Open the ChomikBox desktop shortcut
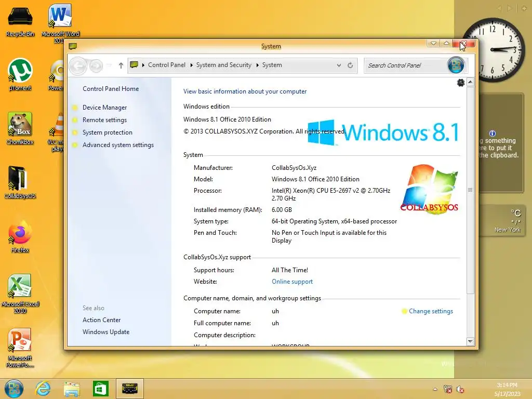532x399 pixels. click(x=20, y=128)
